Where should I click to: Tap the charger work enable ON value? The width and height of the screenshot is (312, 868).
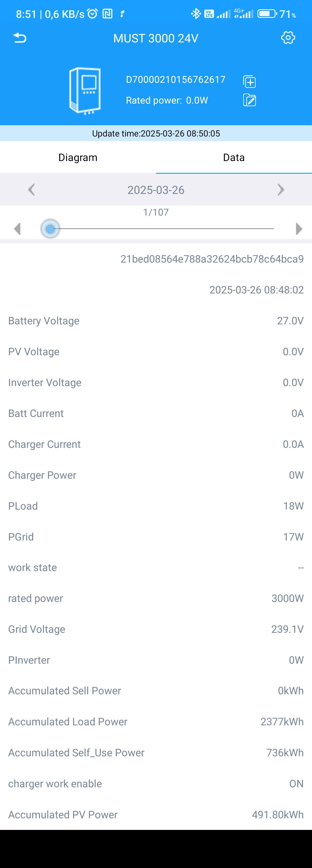click(296, 783)
